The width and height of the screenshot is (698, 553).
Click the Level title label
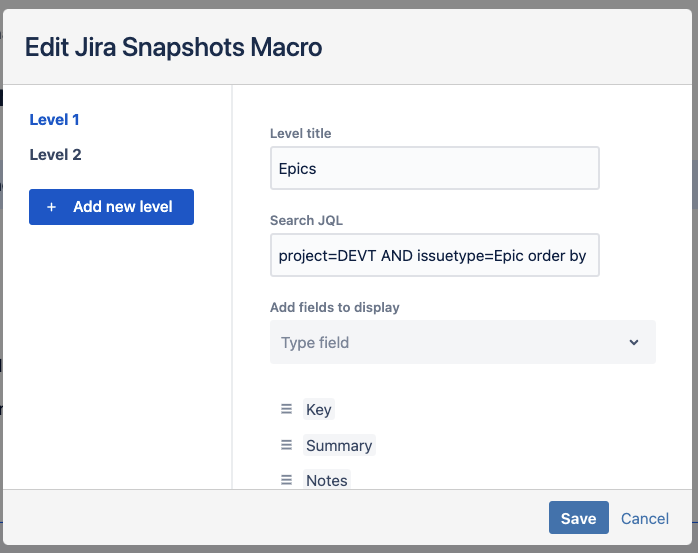click(x=300, y=133)
